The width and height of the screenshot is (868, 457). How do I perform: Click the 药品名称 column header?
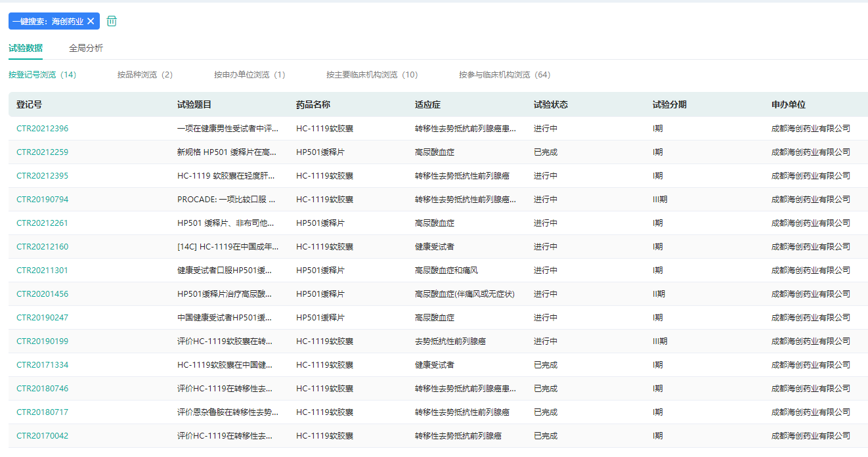click(313, 104)
